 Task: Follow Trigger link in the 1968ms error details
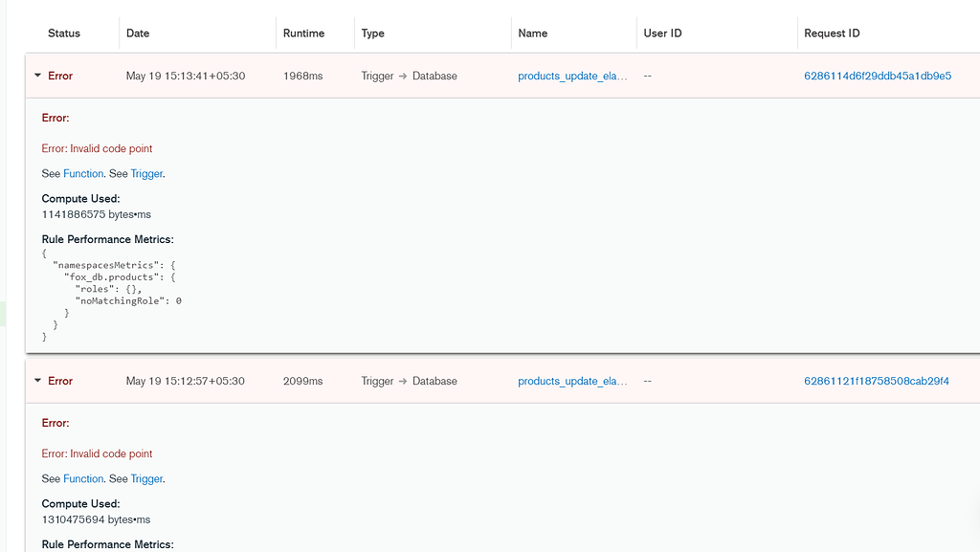(146, 173)
